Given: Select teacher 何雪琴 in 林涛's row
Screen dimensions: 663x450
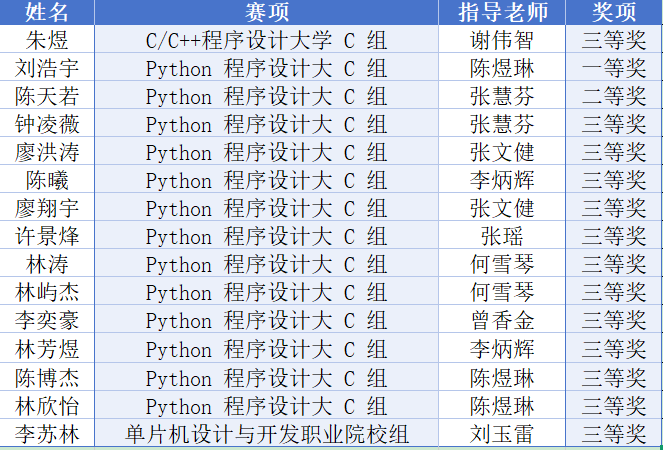Looking at the screenshot, I should point(502,263).
